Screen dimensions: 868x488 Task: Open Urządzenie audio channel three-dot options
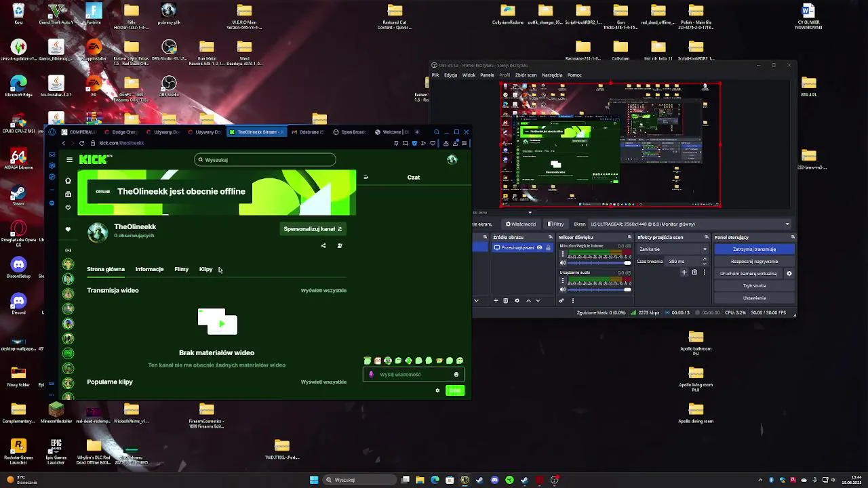563,281
